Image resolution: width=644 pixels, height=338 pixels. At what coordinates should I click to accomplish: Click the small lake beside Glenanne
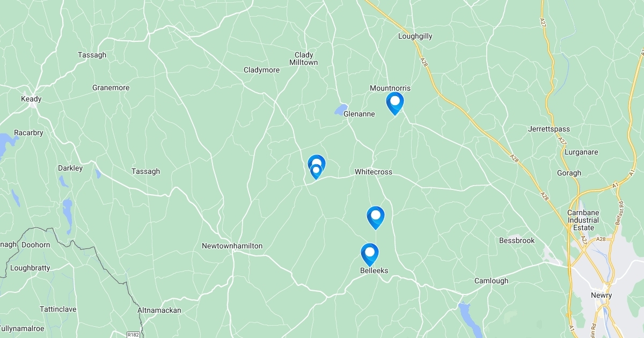(341, 109)
